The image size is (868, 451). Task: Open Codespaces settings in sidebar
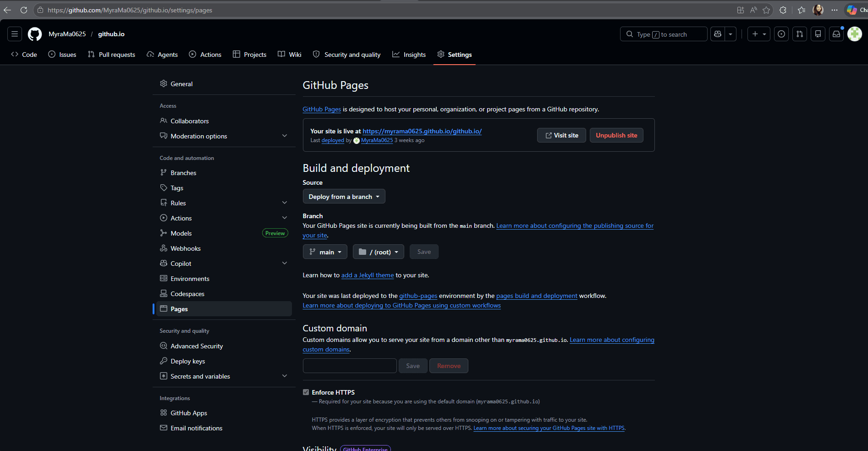coord(224,294)
